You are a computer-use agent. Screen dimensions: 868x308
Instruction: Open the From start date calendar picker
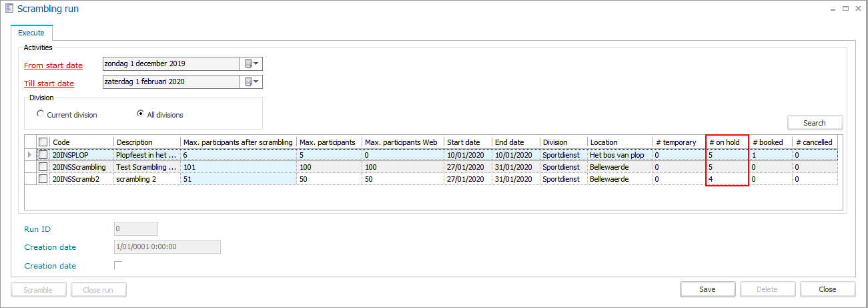[251, 64]
